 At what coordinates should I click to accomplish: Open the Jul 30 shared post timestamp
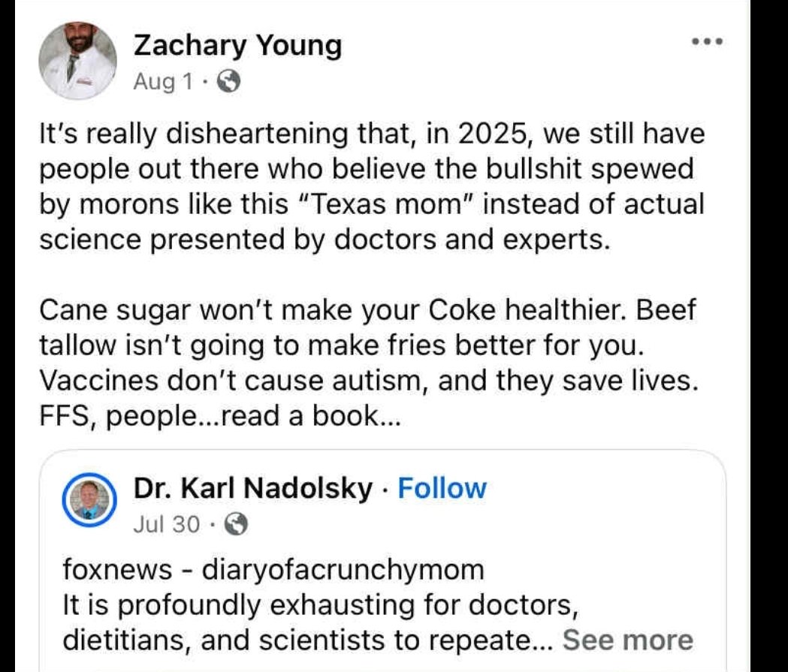tap(167, 524)
